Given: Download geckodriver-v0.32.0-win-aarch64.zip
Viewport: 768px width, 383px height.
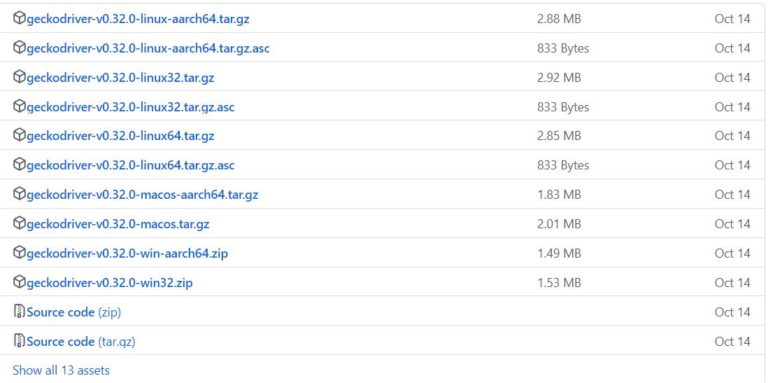Looking at the screenshot, I should (x=127, y=254).
